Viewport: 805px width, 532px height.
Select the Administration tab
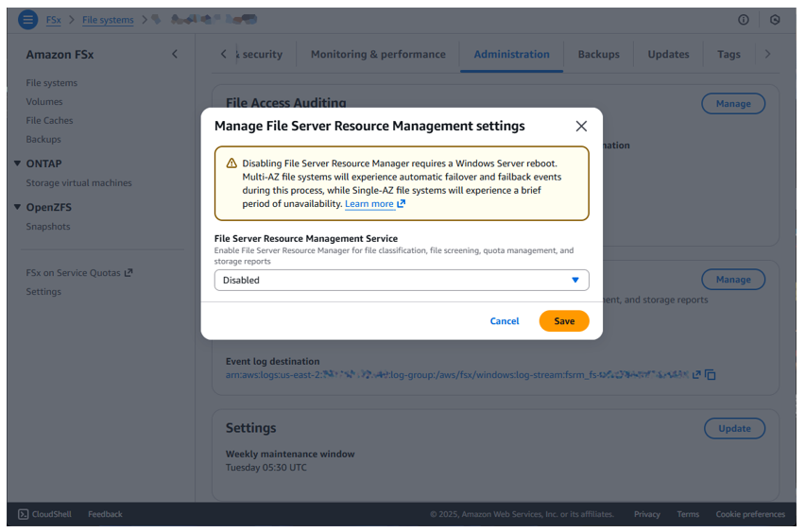pos(511,55)
